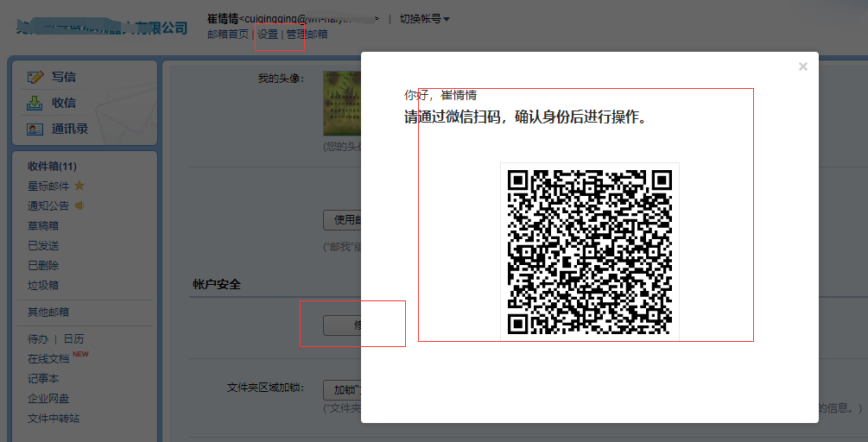Select the 已发送 sent folder
868x442 pixels.
click(x=43, y=245)
